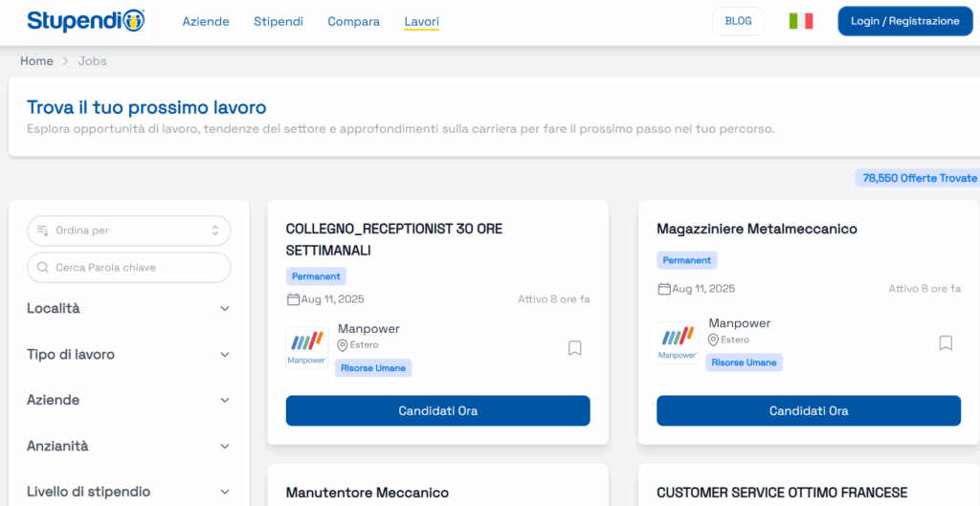Expand the Tipo di lavoro filter

pyautogui.click(x=129, y=354)
